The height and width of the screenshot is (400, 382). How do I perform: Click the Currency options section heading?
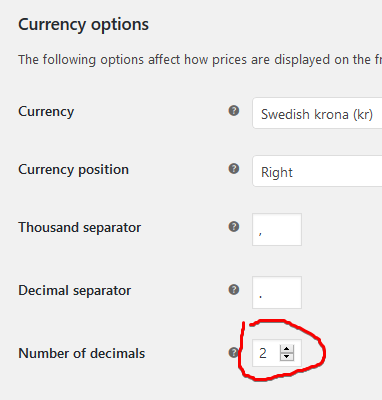83,25
